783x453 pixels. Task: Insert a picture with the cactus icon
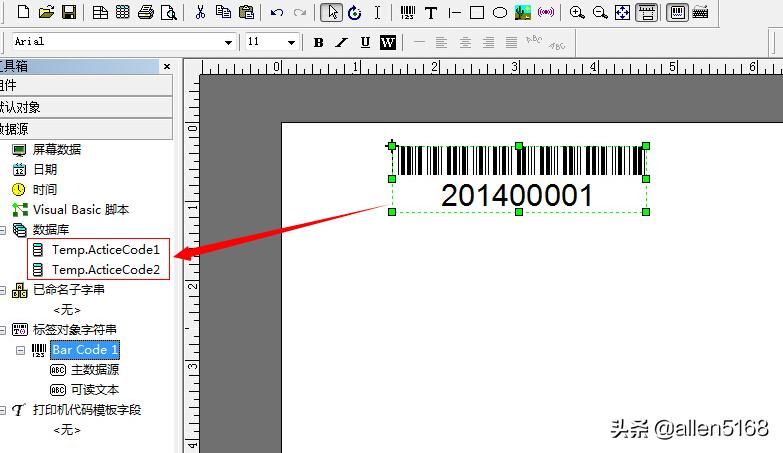tap(523, 12)
